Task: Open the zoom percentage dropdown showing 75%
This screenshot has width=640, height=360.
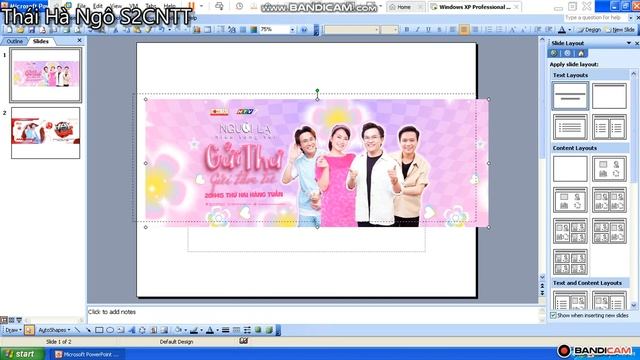Action: [x=292, y=30]
